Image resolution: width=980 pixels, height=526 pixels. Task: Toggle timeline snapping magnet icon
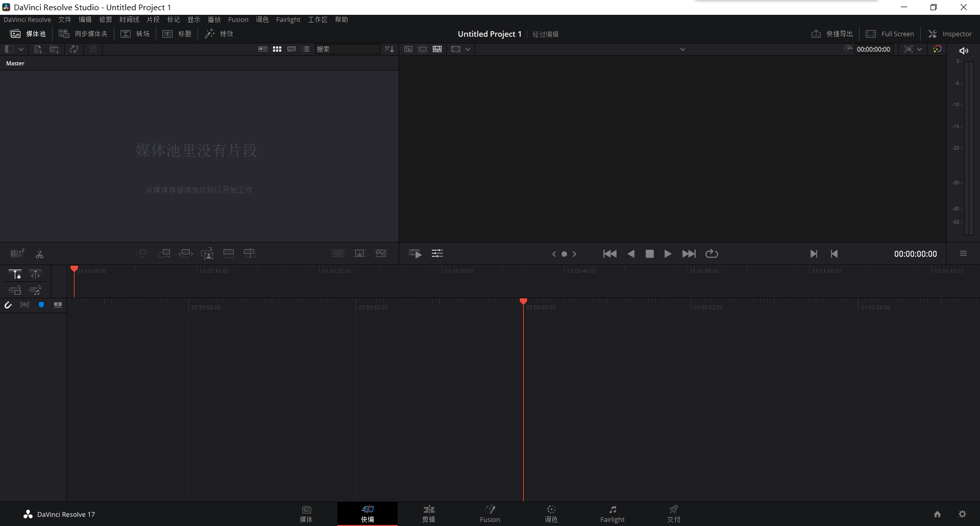(x=8, y=305)
